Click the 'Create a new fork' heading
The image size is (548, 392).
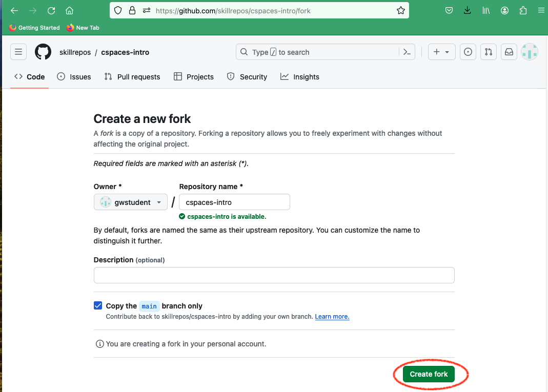point(142,119)
